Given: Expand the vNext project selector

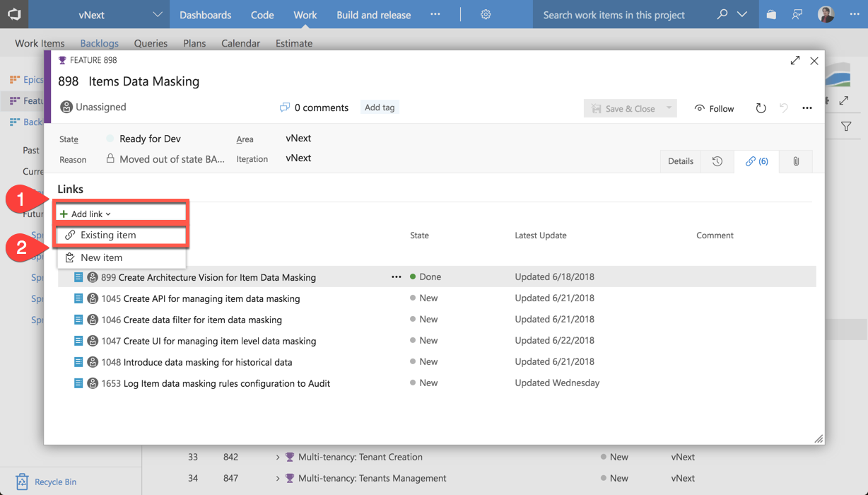Looking at the screenshot, I should [x=158, y=14].
